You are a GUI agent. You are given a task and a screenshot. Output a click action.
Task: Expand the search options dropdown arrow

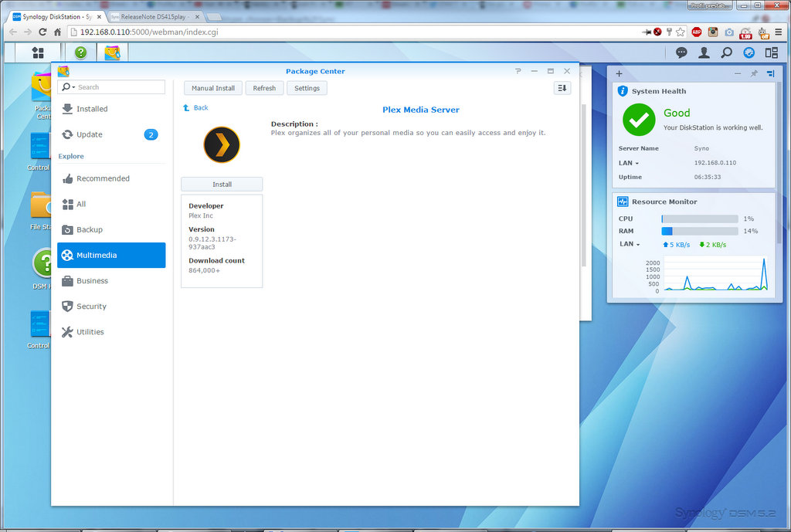73,88
